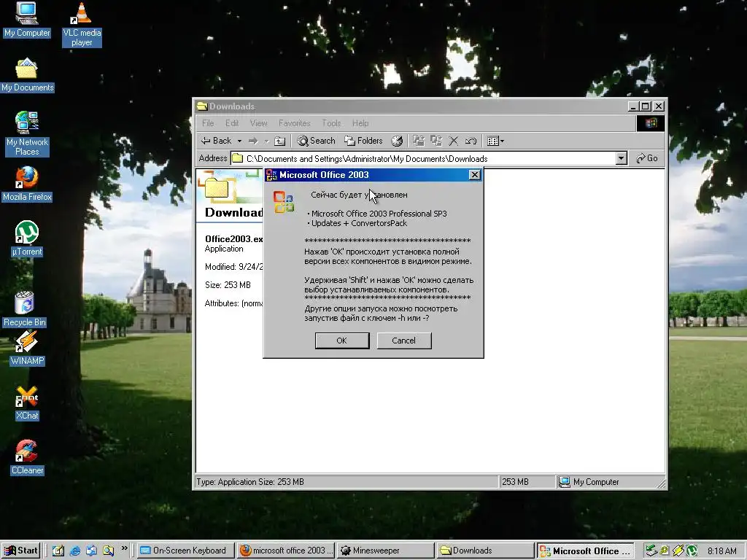The width and height of the screenshot is (747, 560).
Task: Click the 'Type: Application Size: 253 MB' status text
Action: click(251, 482)
